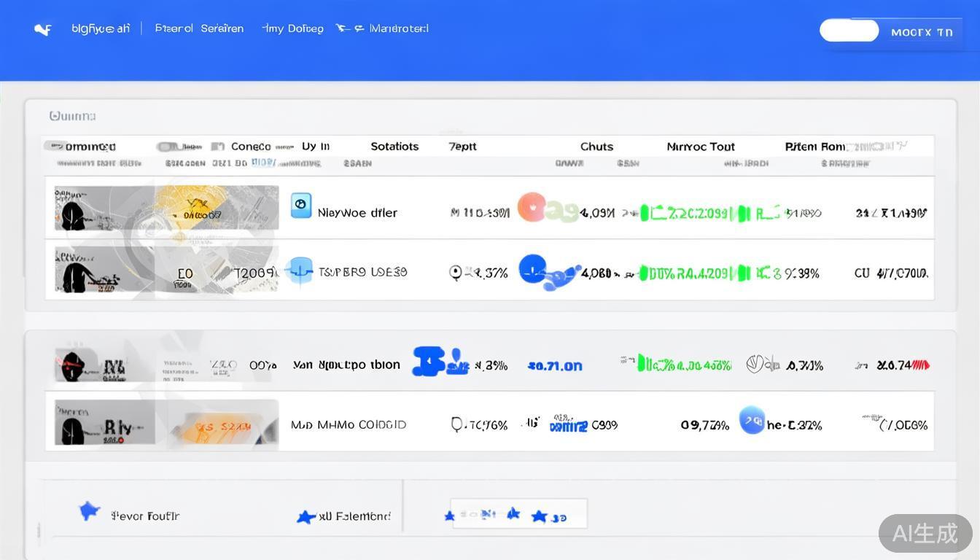
Task: Toggle the white pill switch in top bar
Action: coord(849,31)
